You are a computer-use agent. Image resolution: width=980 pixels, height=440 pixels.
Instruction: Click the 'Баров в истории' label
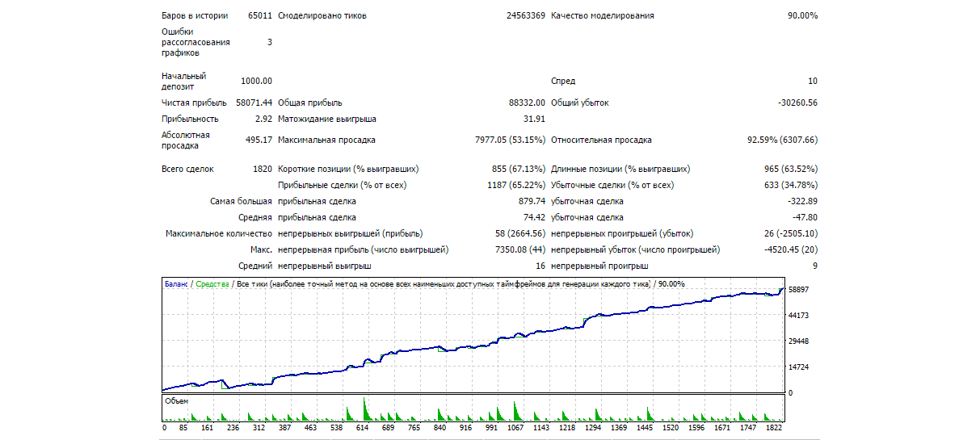coord(195,15)
